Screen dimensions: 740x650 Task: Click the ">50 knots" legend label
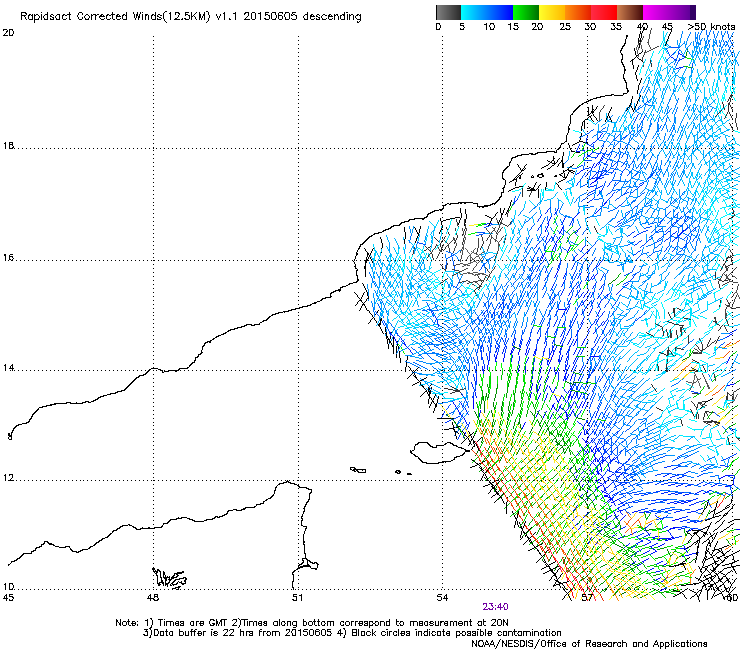click(x=711, y=27)
